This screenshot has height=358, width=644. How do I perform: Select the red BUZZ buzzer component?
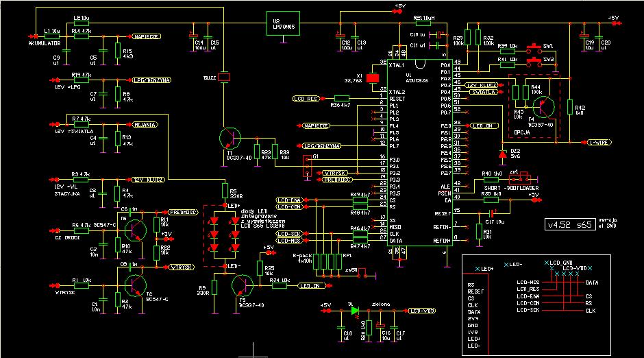224,76
